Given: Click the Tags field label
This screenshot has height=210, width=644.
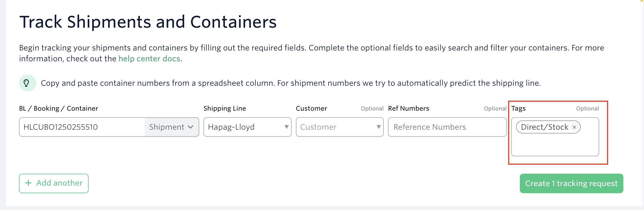Looking at the screenshot, I should 518,109.
